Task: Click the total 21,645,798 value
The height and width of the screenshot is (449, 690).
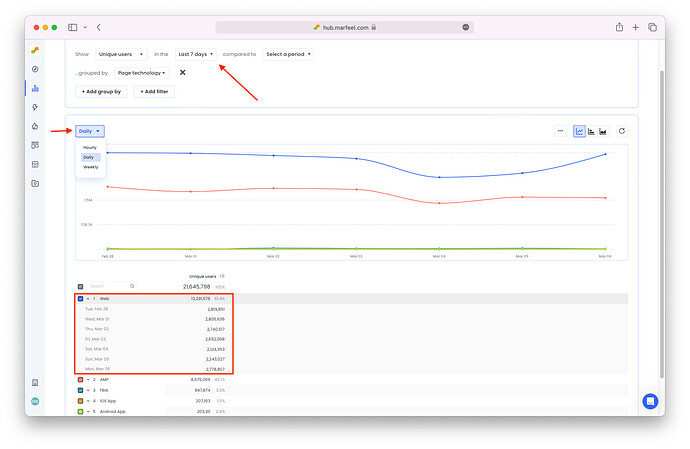Action: coord(196,287)
